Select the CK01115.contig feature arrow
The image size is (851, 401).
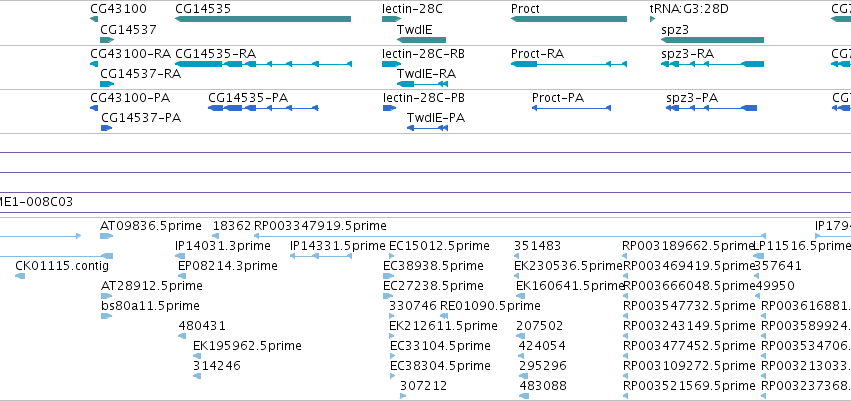coord(20,276)
